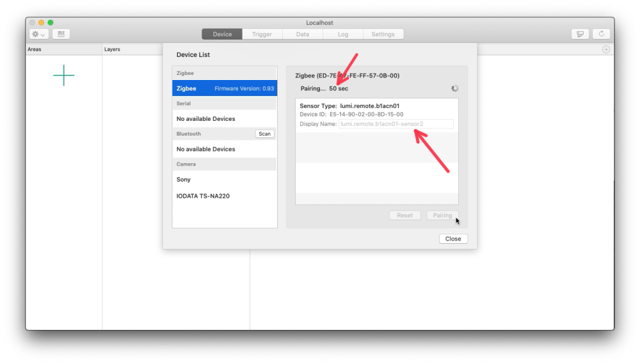The height and width of the screenshot is (364, 640).
Task: Open the gear settings dropdown in toolbar
Action: pos(39,35)
